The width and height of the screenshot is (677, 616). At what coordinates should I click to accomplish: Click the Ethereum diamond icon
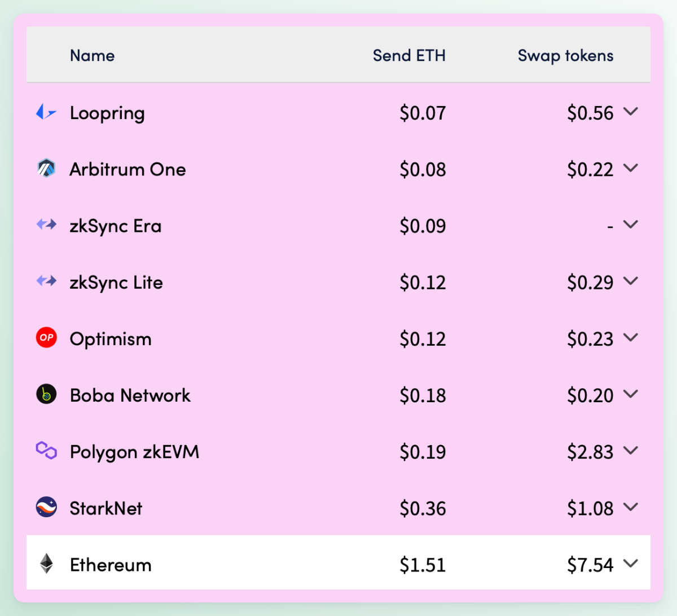coord(46,564)
